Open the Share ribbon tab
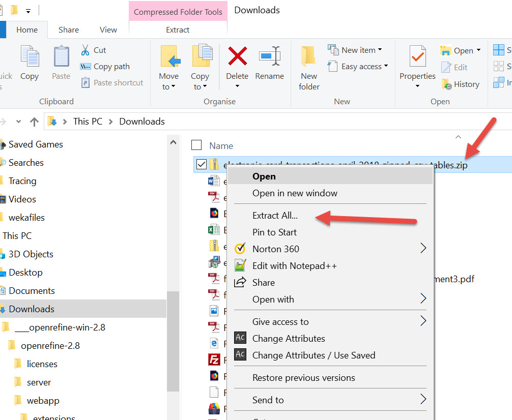Image resolution: width=512 pixels, height=420 pixels. 68,30
